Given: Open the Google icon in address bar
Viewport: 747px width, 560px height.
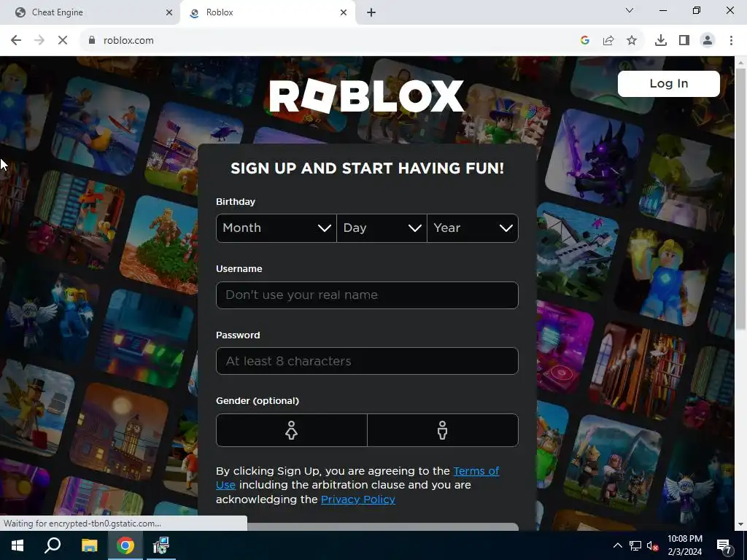Looking at the screenshot, I should (585, 41).
